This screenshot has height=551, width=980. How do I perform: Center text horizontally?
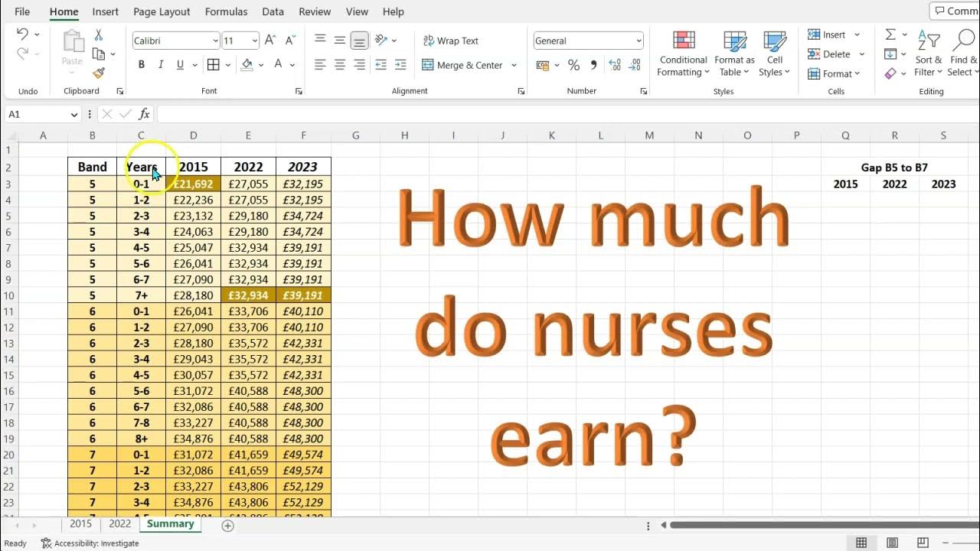(x=340, y=65)
